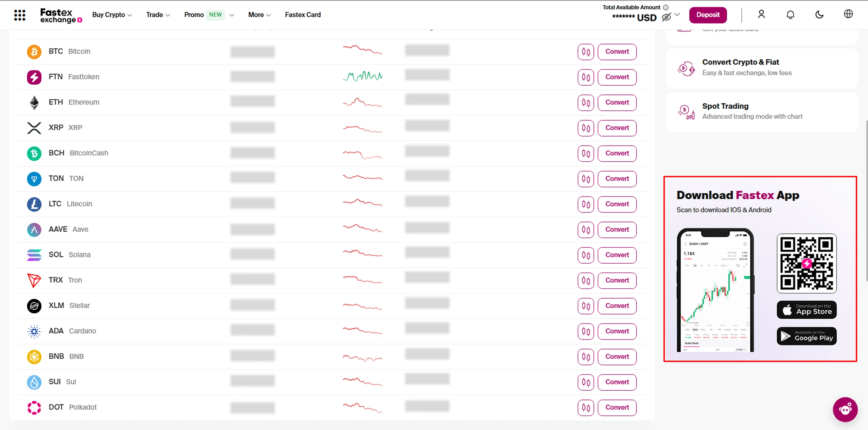Screen dimensions: 868x430
Task: Toggle balance visibility eye icon
Action: 666,17
